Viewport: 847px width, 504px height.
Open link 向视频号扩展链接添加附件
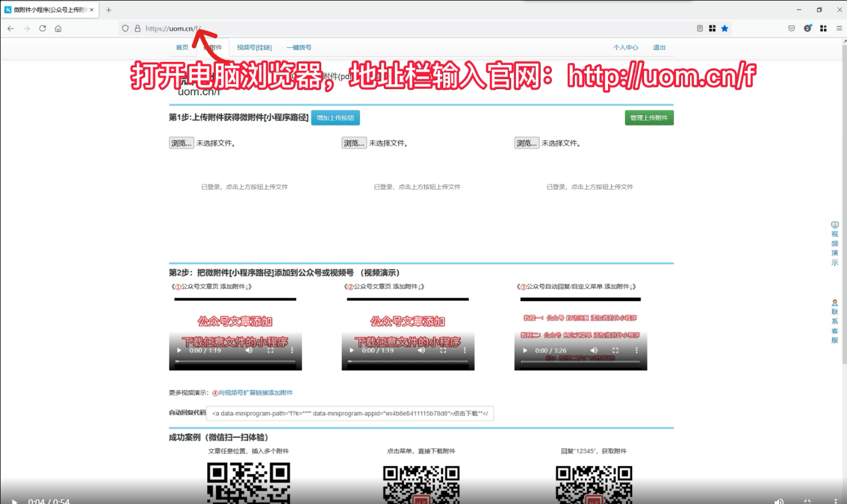(x=253, y=393)
